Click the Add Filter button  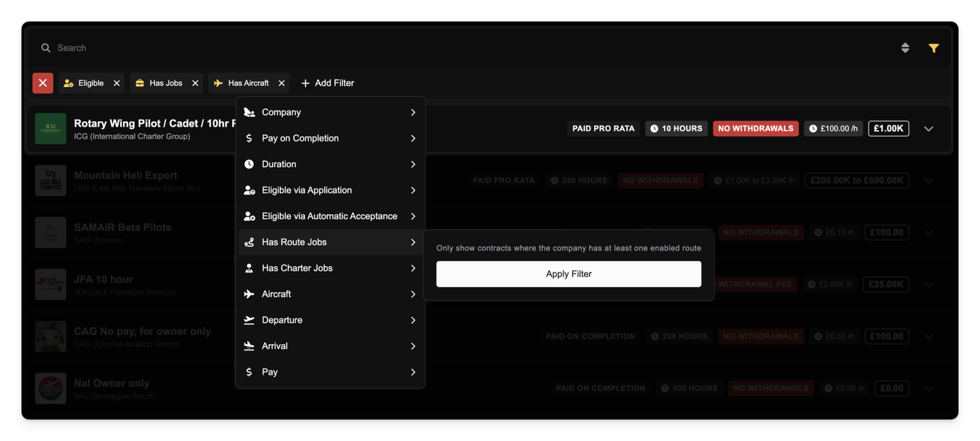[328, 83]
